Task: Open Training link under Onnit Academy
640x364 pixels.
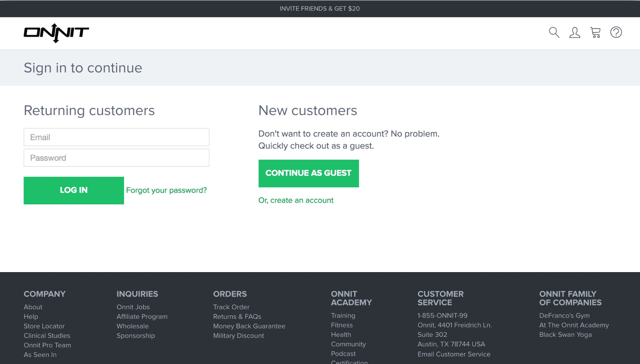Action: 343,316
